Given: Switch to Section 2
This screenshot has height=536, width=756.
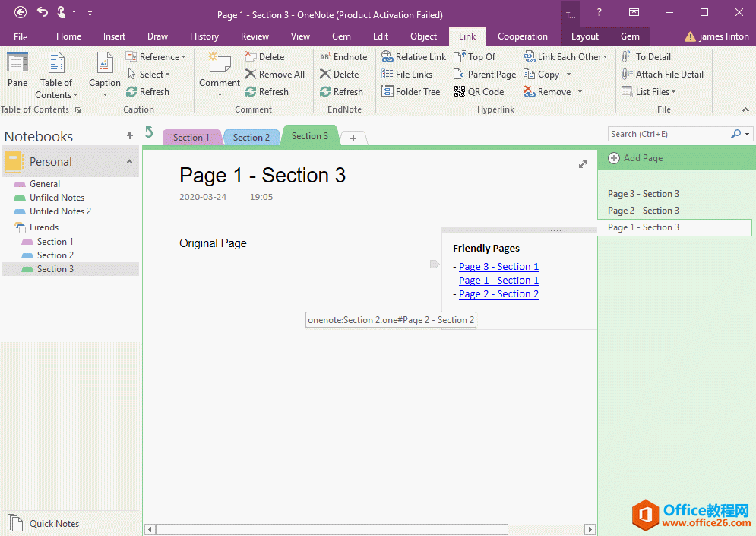Looking at the screenshot, I should [251, 137].
